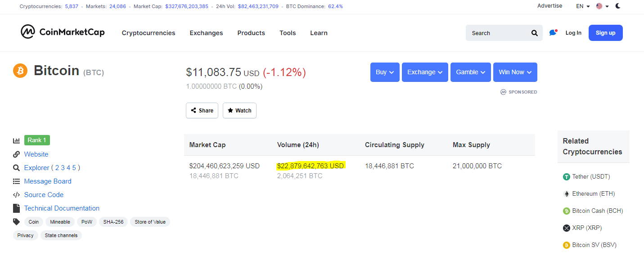Viewport: 644px width, 256px height.
Task: Open explorer alternative number 3
Action: [63, 168]
